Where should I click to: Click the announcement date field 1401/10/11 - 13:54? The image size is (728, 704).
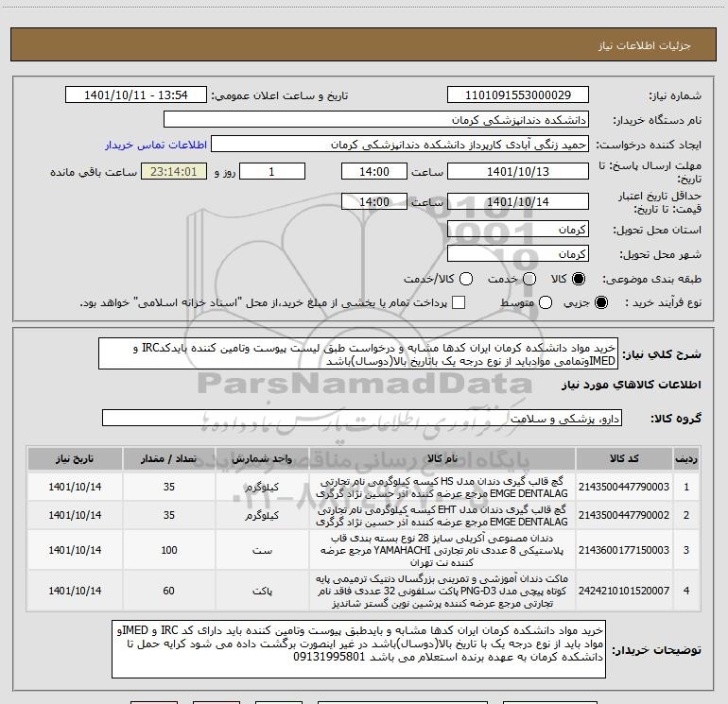tap(136, 95)
